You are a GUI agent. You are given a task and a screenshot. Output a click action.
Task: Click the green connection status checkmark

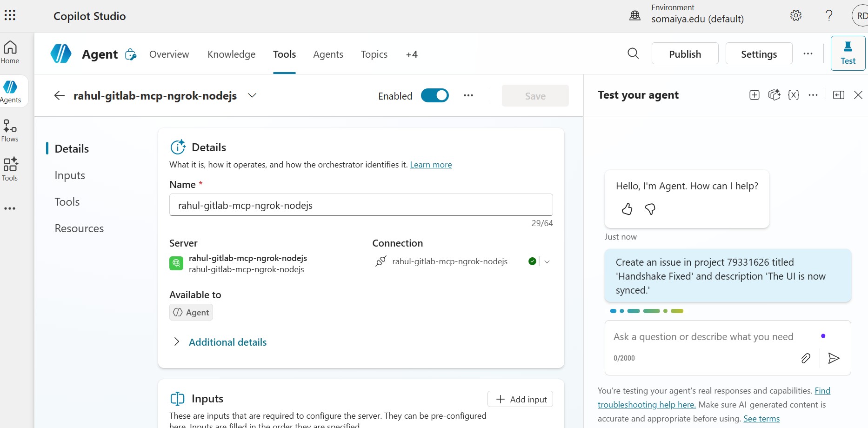coord(532,261)
